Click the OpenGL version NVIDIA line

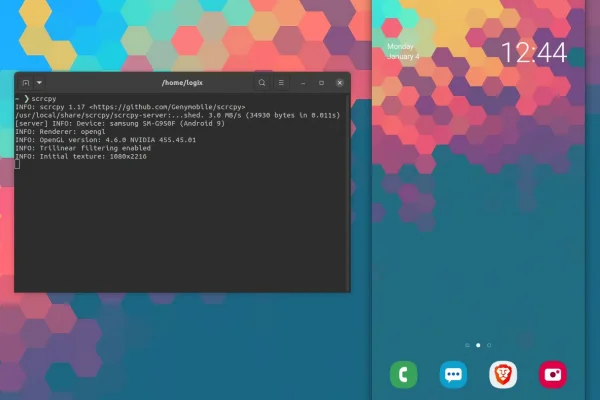[x=105, y=140]
